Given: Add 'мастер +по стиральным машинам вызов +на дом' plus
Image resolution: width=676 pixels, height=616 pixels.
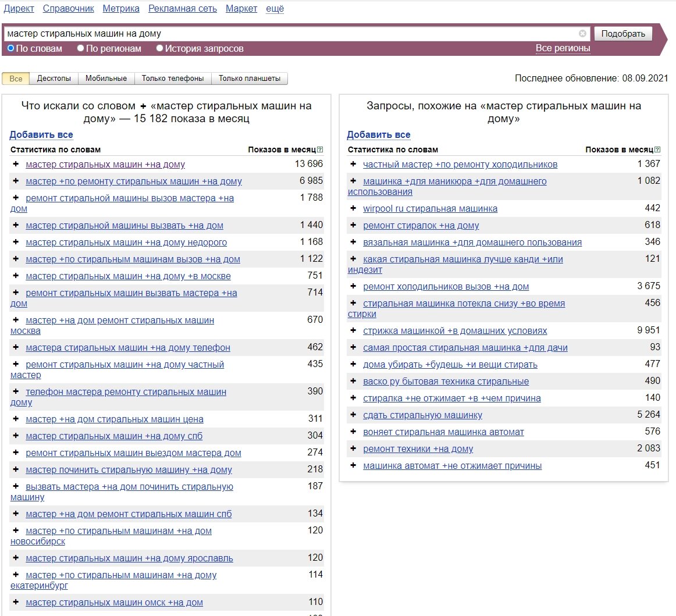Looking at the screenshot, I should (16, 259).
